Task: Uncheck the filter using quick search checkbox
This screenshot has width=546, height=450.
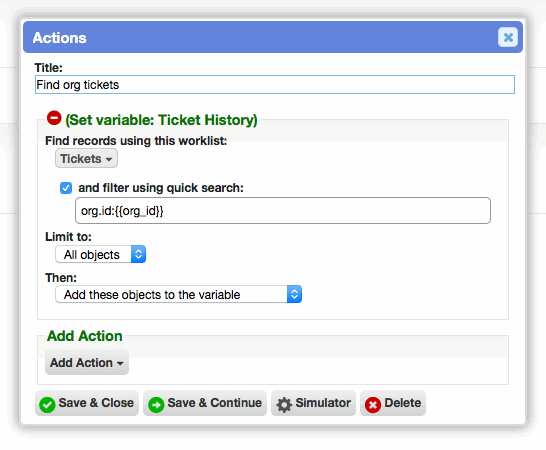Action: tap(66, 188)
